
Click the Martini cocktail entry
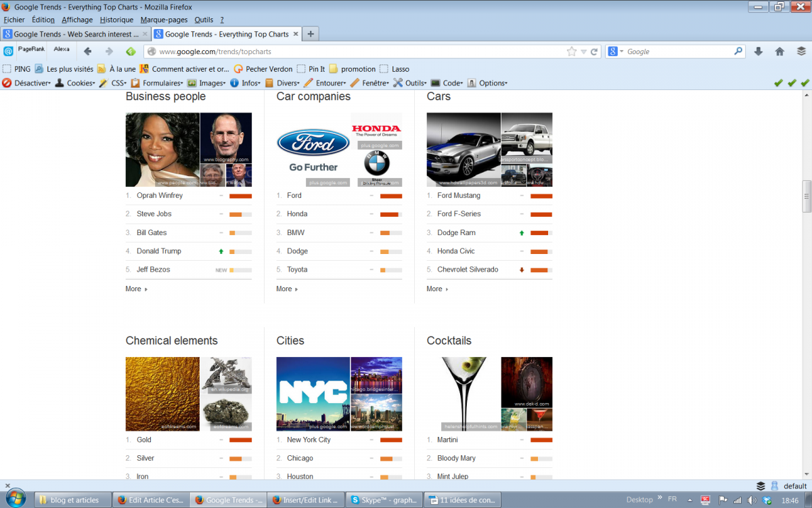pyautogui.click(x=447, y=440)
